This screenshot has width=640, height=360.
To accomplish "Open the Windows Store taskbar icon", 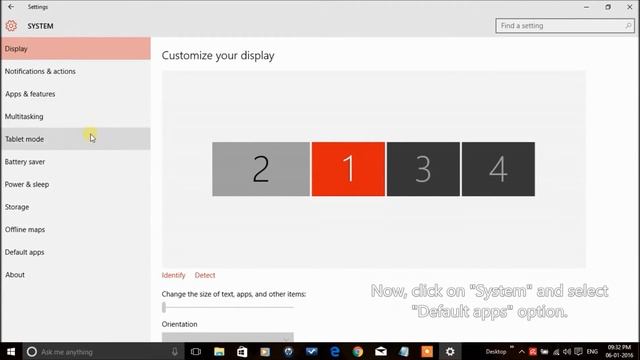I will [x=242, y=351].
